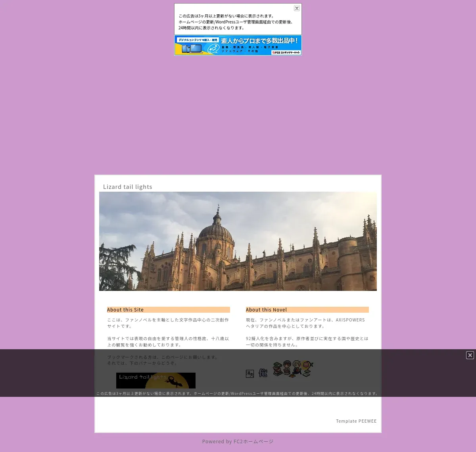Click the 俺 kanji icon
The image size is (476, 452).
tap(263, 373)
